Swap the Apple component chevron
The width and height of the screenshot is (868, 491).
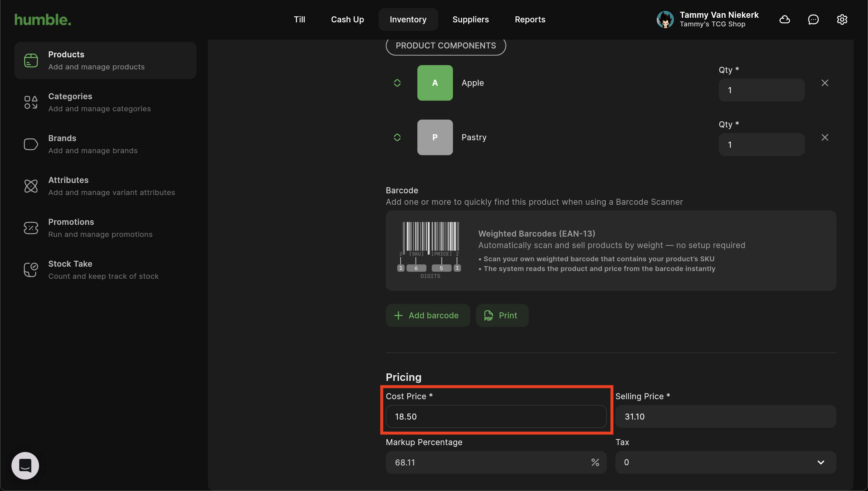397,83
